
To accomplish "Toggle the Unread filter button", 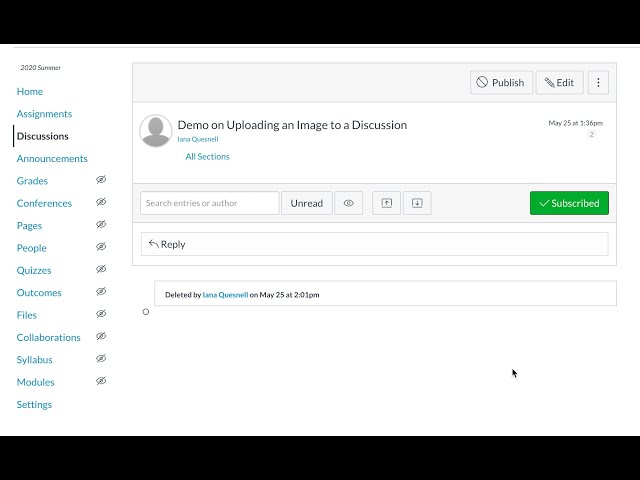I will 306,203.
